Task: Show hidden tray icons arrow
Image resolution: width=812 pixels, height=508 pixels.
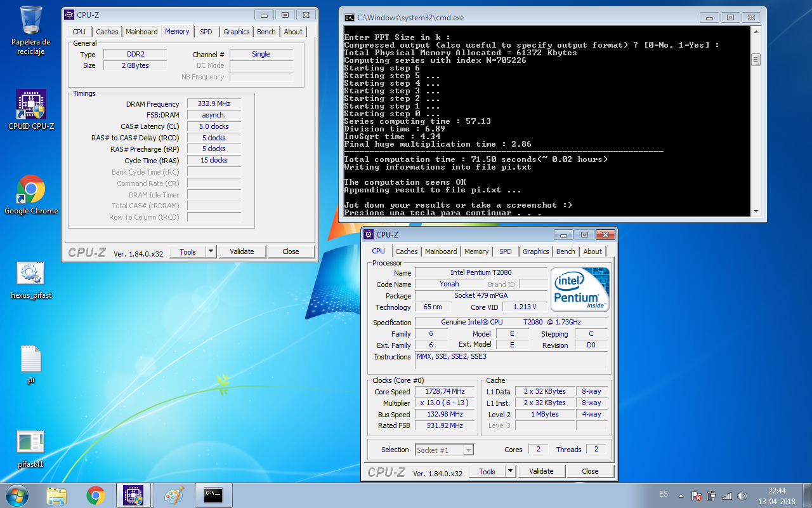Action: [681, 495]
